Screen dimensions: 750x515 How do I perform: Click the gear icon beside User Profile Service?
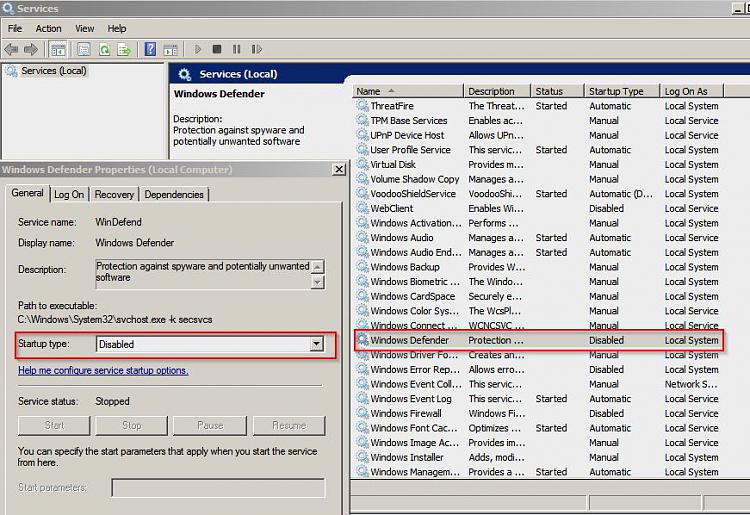(x=363, y=149)
